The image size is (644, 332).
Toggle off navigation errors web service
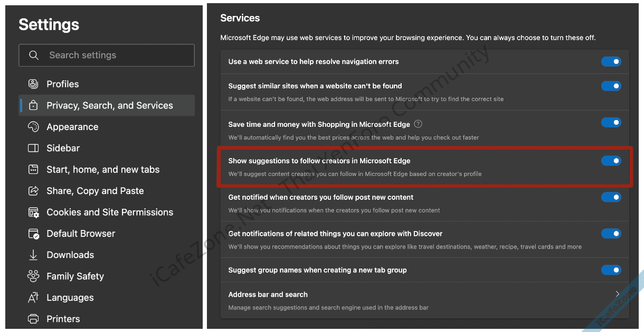611,62
